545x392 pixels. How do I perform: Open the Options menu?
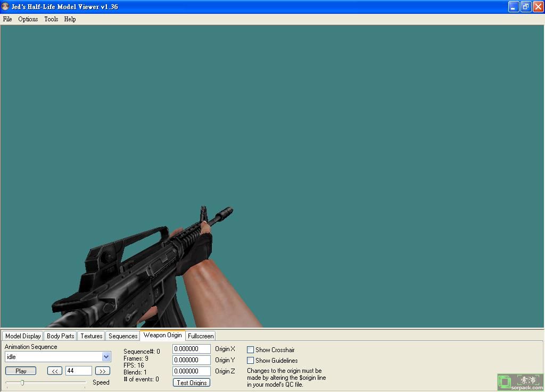click(28, 19)
